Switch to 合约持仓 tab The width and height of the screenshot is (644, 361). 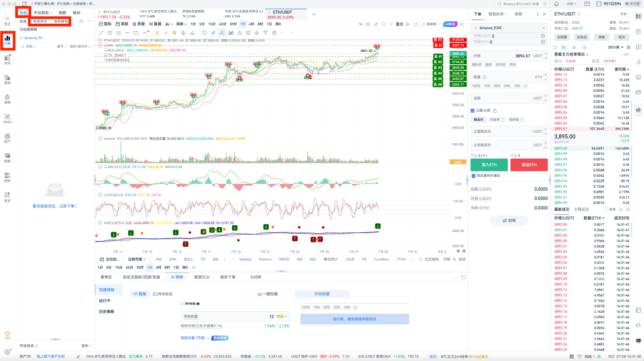point(61,21)
